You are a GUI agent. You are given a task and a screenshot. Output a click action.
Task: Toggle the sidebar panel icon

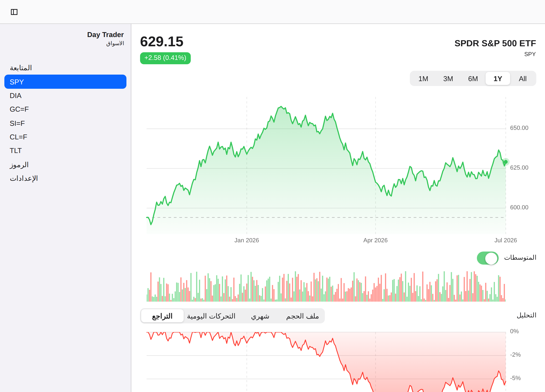(14, 12)
